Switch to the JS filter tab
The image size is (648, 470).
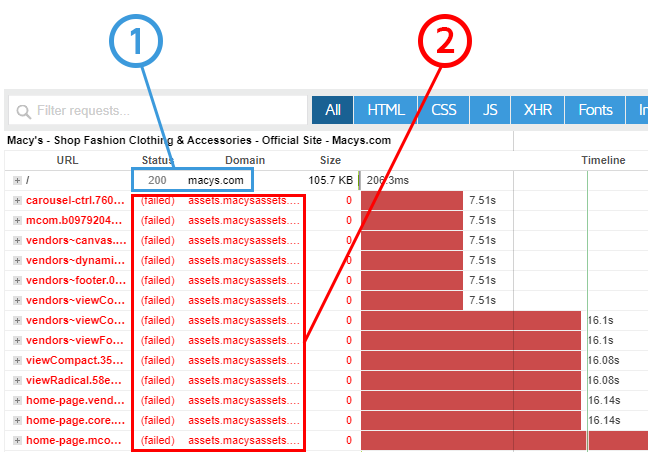pos(490,110)
